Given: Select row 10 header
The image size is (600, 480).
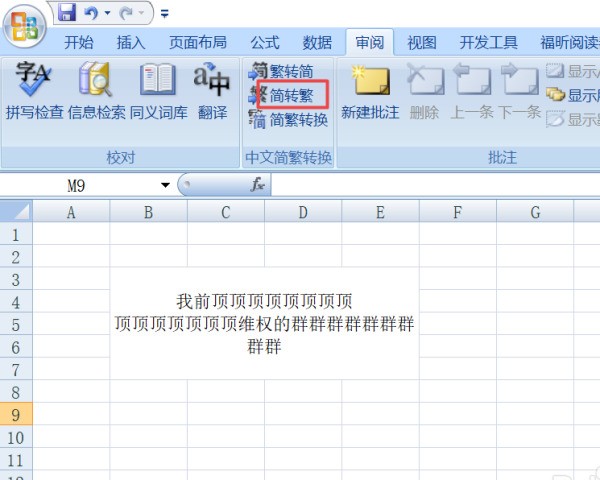Looking at the screenshot, I should pos(16,437).
